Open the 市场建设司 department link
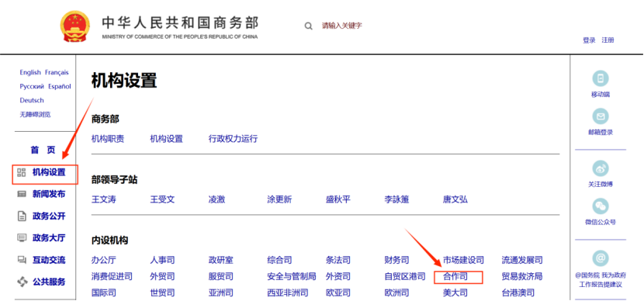Image resolution: width=644 pixels, height=301 pixels. click(463, 260)
